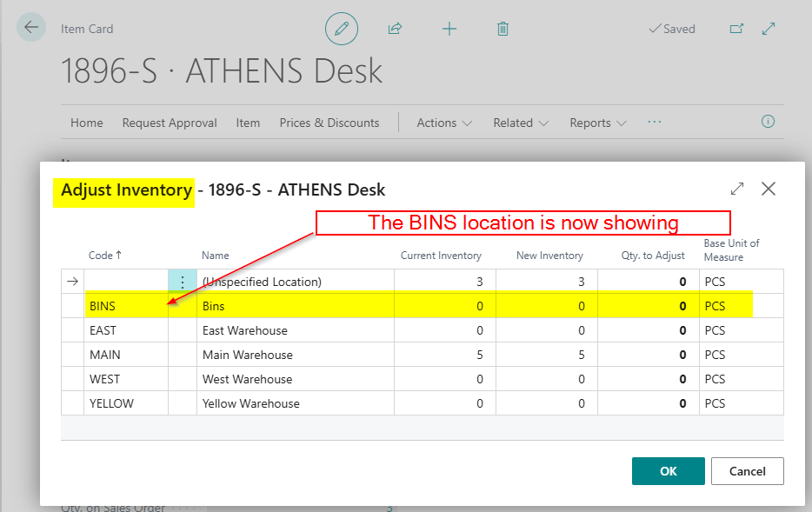This screenshot has width=812, height=512.
Task: Expand the Adjust Inventory dialog to full screen
Action: 737,189
